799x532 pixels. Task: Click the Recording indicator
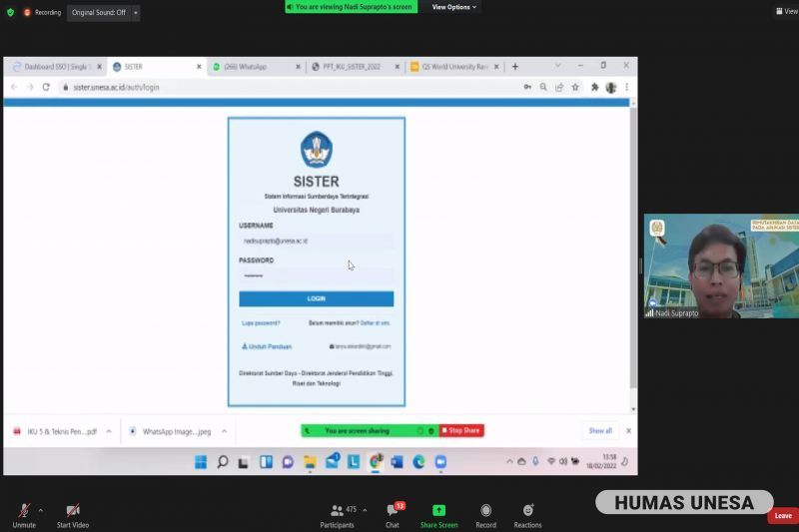43,12
